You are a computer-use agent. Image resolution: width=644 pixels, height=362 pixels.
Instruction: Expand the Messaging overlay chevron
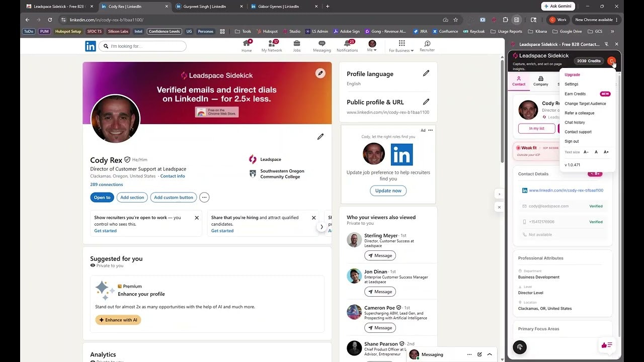490,354
